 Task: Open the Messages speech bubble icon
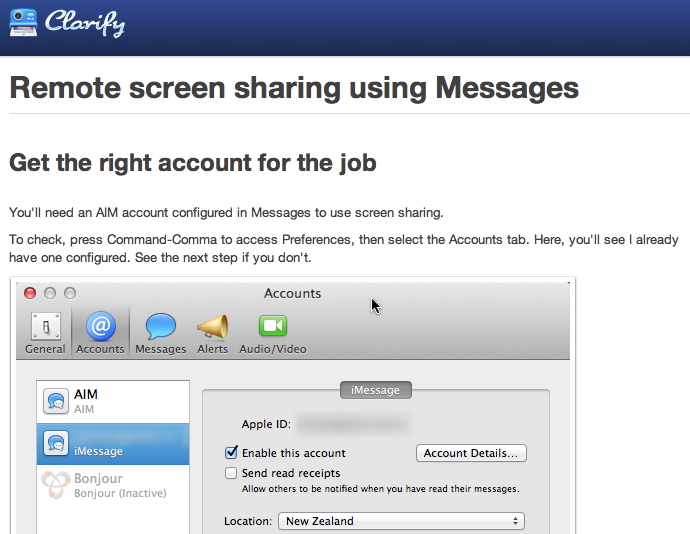(160, 327)
